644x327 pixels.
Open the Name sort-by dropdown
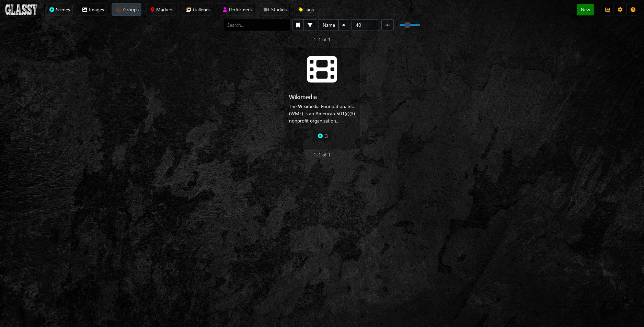[x=329, y=25]
